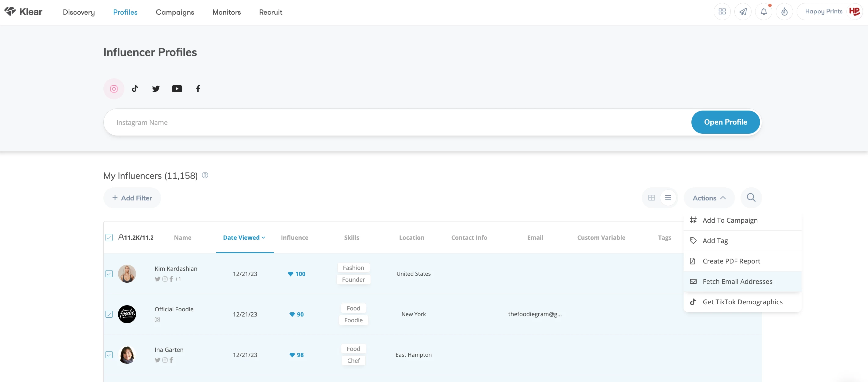This screenshot has height=382, width=868.
Task: Click the Add Filter button
Action: (x=132, y=198)
